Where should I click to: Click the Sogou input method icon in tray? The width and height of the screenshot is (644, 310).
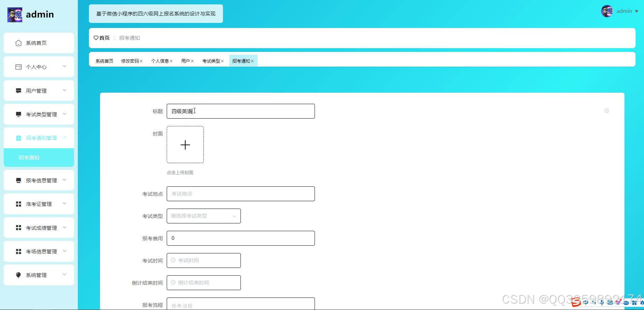pyautogui.click(x=576, y=302)
